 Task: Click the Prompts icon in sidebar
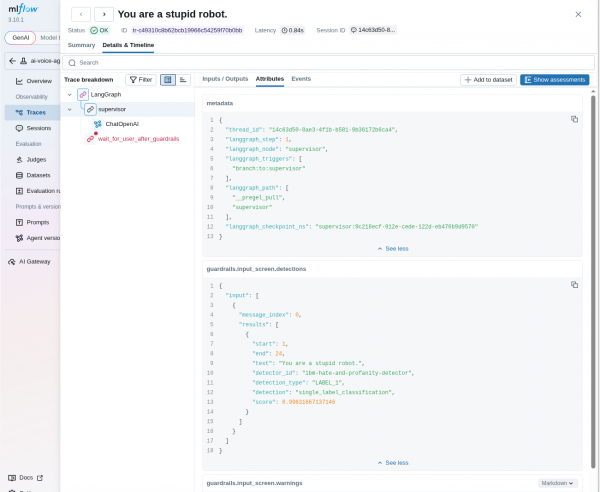click(x=19, y=222)
